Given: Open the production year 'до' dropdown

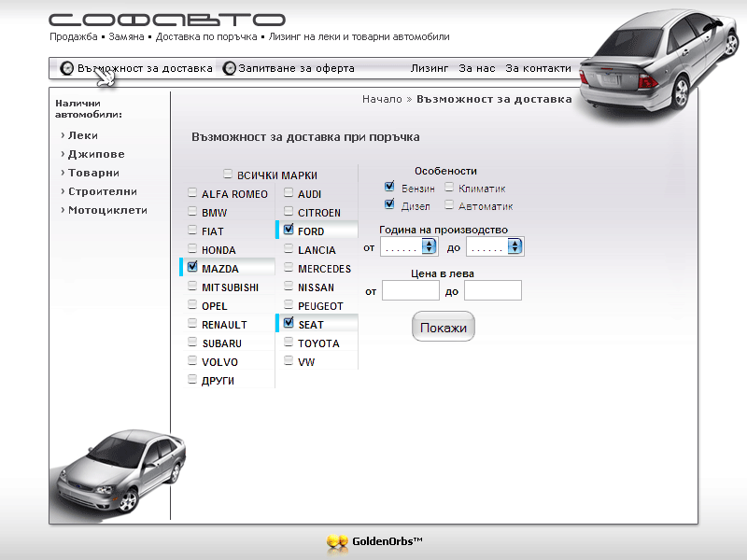Looking at the screenshot, I should point(495,246).
